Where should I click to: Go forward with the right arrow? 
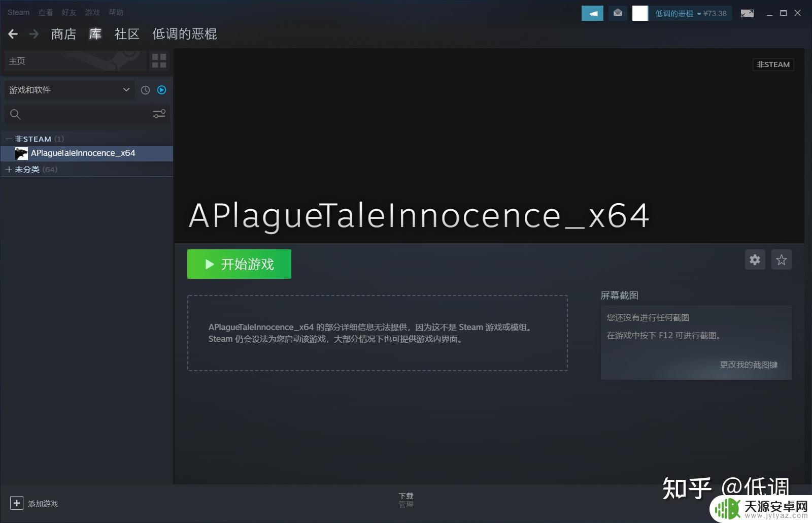pyautogui.click(x=34, y=34)
